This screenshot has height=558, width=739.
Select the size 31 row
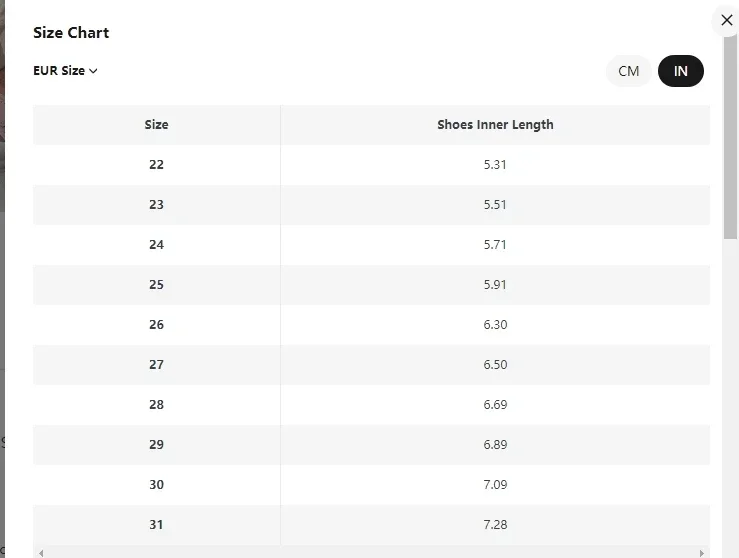[156, 525]
